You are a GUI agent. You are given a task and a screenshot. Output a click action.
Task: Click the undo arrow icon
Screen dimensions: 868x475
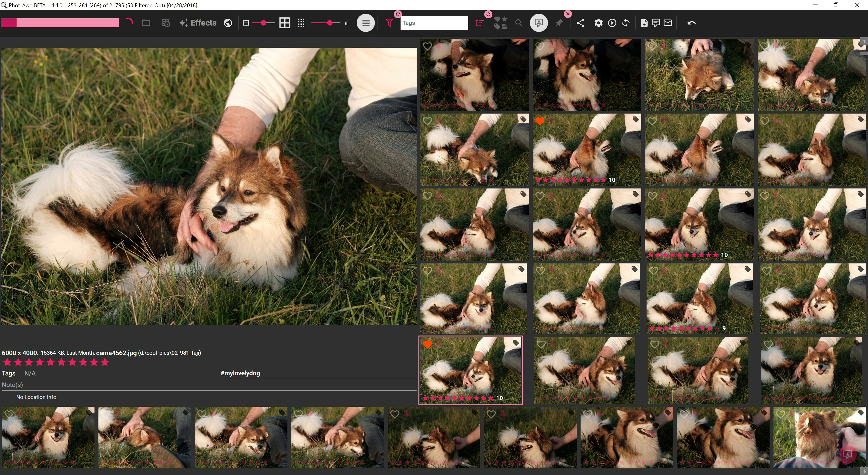(691, 23)
